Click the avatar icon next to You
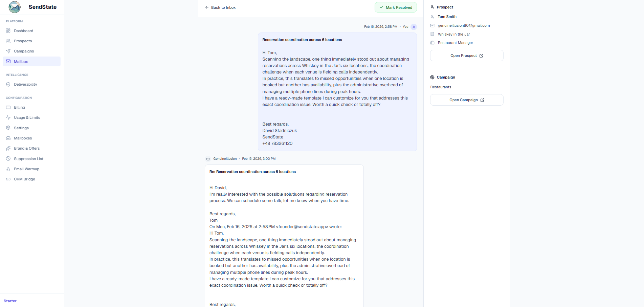Screen dimensions: 644x307 coord(414,27)
